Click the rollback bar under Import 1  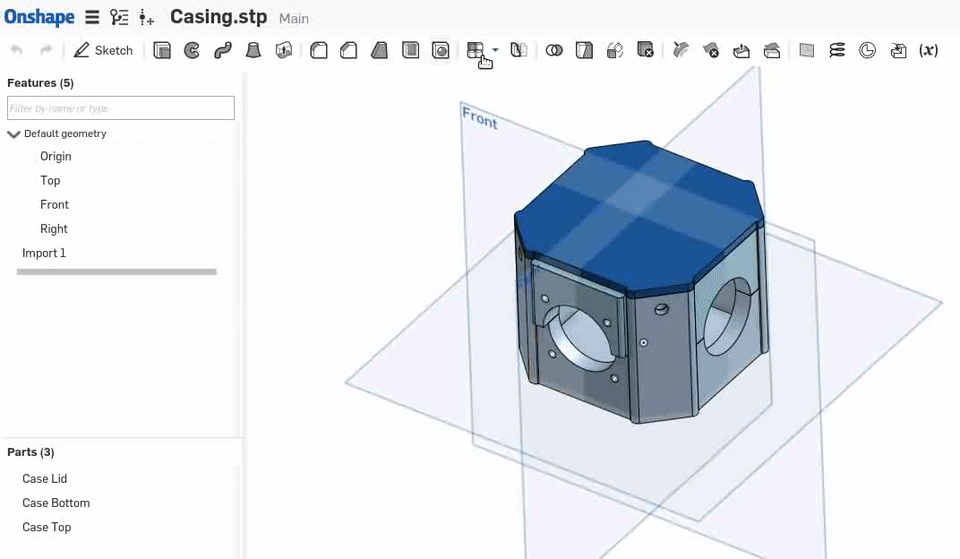pos(117,272)
